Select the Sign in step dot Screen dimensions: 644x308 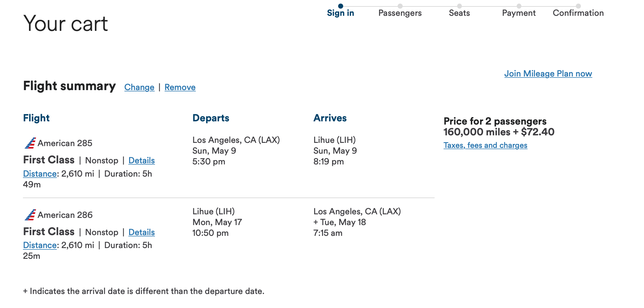[341, 6]
